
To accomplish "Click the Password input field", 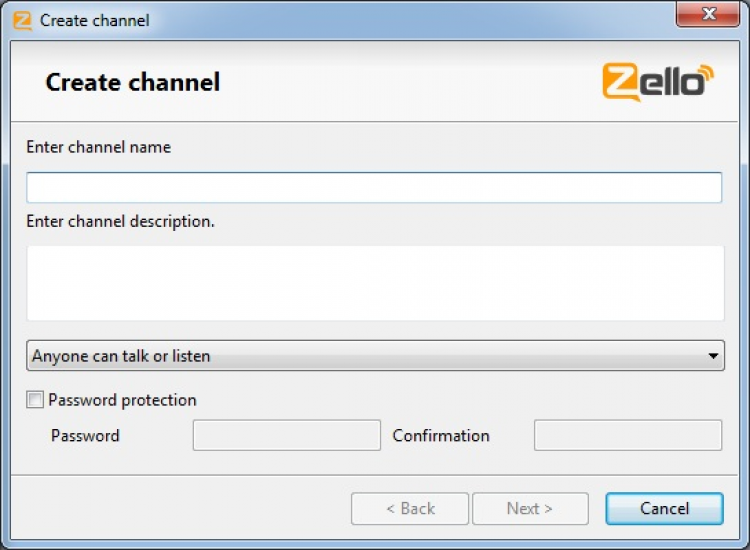I will pos(286,435).
